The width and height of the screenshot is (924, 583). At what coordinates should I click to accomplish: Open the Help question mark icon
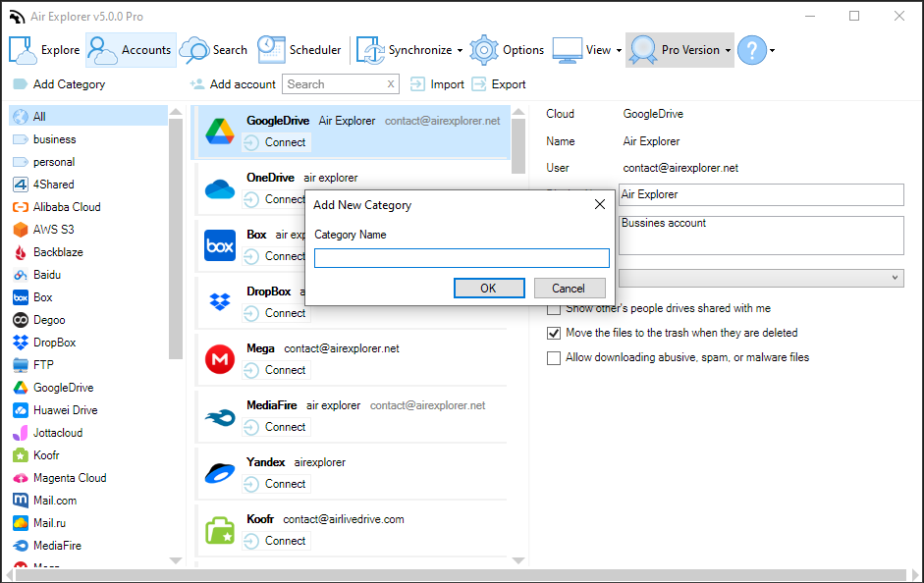pos(752,50)
